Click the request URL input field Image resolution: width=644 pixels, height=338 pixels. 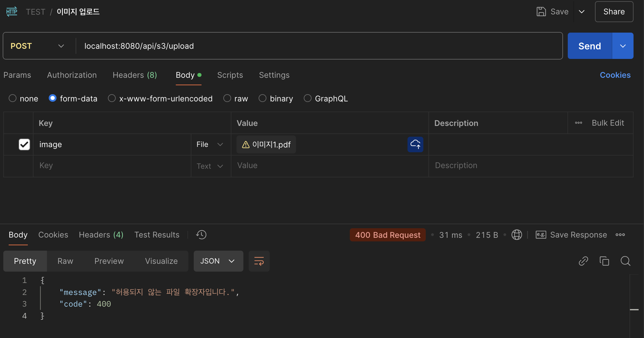[x=317, y=46]
